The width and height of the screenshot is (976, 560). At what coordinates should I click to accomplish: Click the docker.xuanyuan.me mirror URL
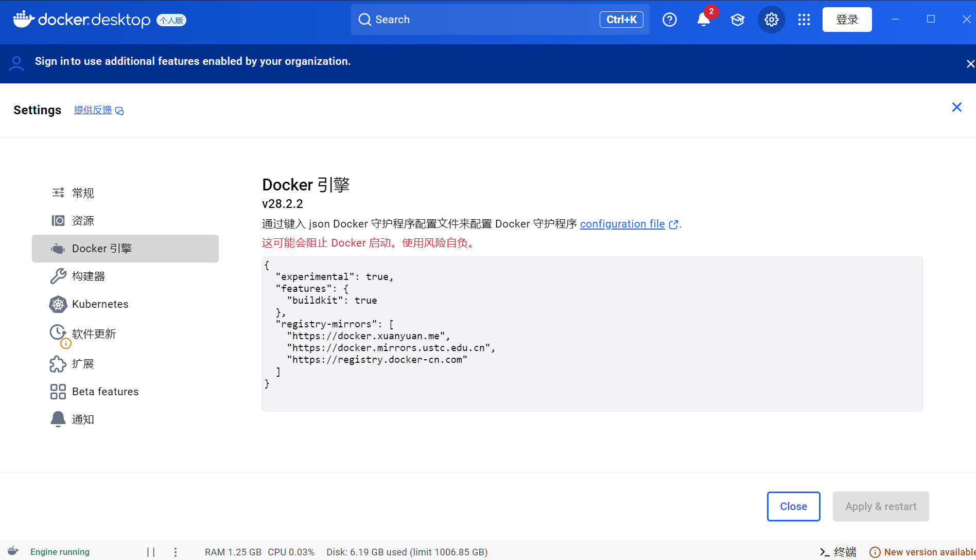point(368,336)
